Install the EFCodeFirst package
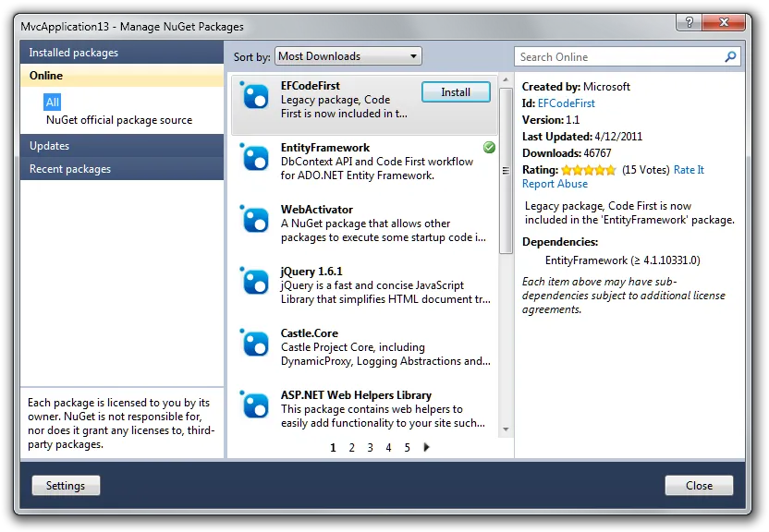 [456, 92]
